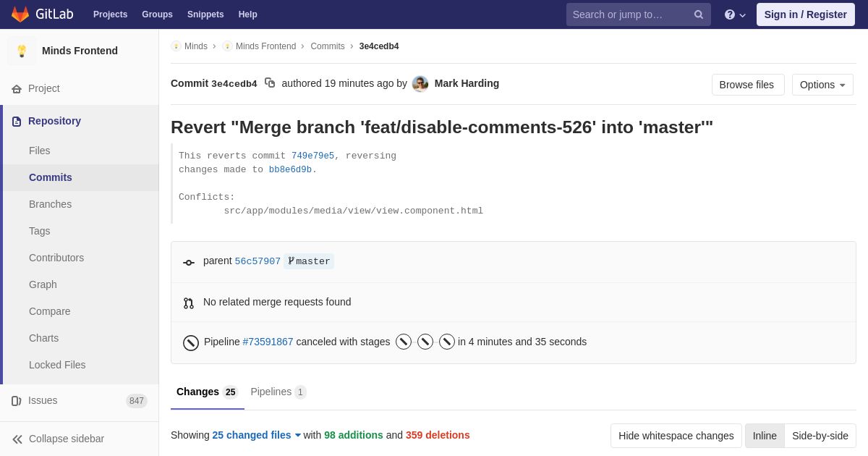Screen dimensions: 868x456
Task: Open the Help question mark menu
Action: 734,14
